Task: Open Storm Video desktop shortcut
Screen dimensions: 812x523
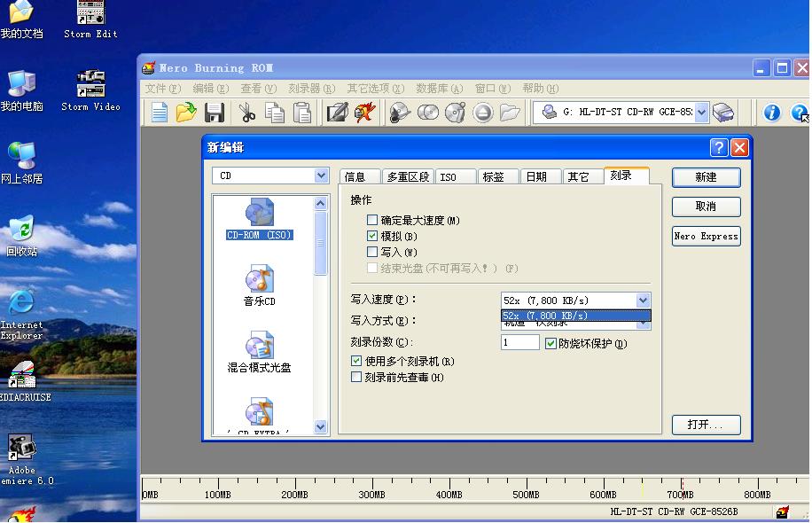Action: point(90,90)
